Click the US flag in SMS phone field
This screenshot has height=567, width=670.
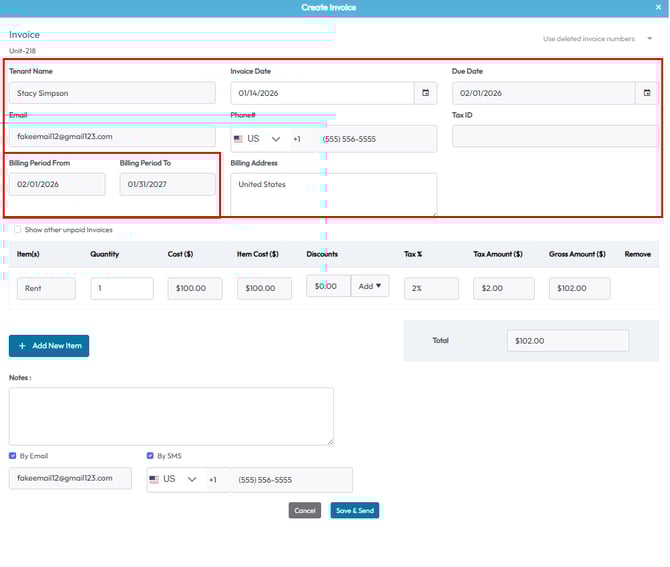[154, 480]
